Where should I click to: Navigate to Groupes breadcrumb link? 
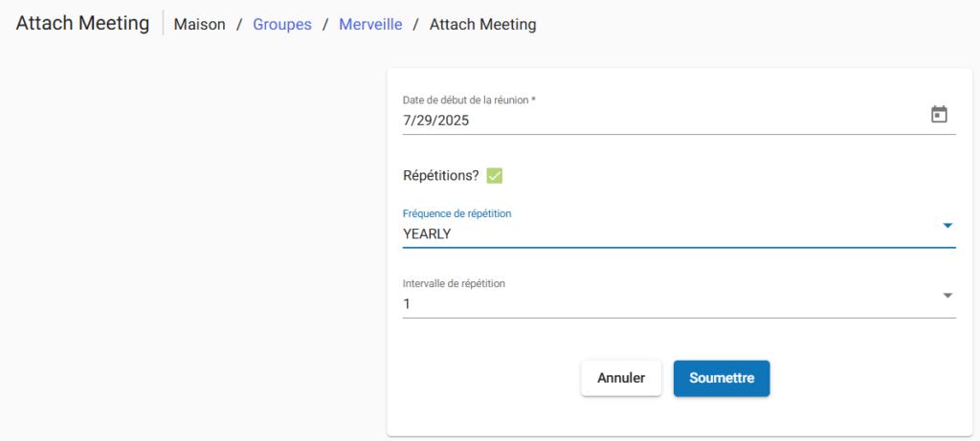pos(282,24)
